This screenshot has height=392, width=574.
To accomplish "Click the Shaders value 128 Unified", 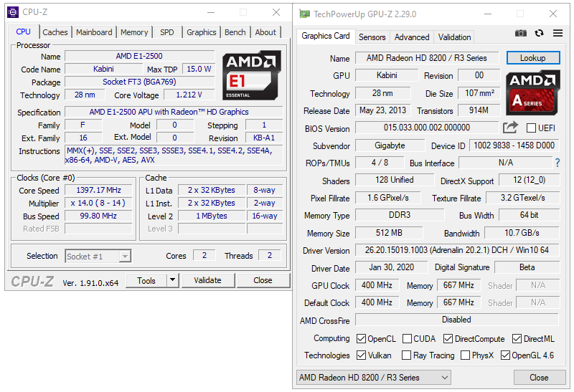I will [x=395, y=180].
